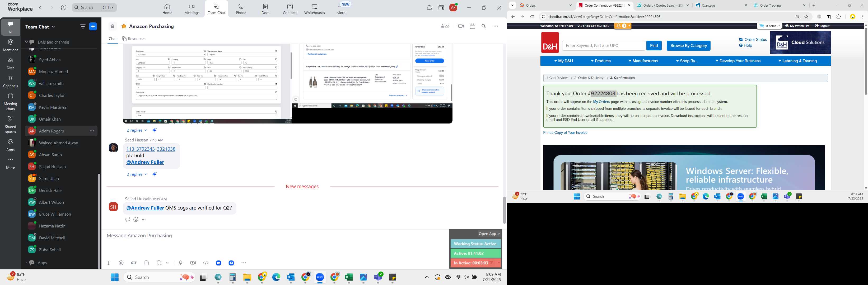Add a reaction to Sajjad Hussain's message

point(136,220)
